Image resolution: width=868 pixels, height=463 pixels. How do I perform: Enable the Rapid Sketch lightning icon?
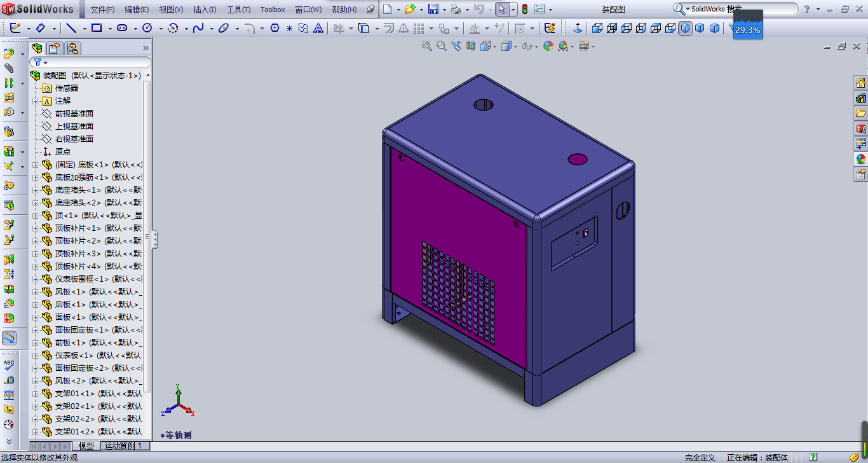point(550,28)
